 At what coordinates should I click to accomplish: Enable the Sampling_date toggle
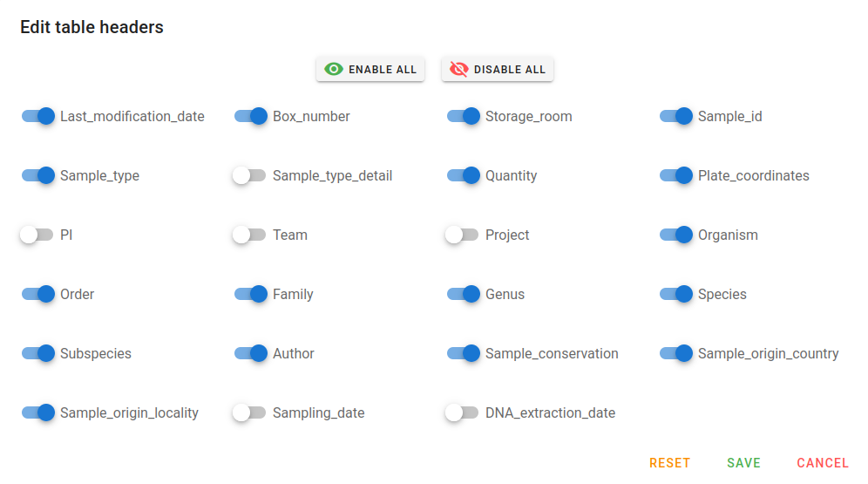pos(249,412)
